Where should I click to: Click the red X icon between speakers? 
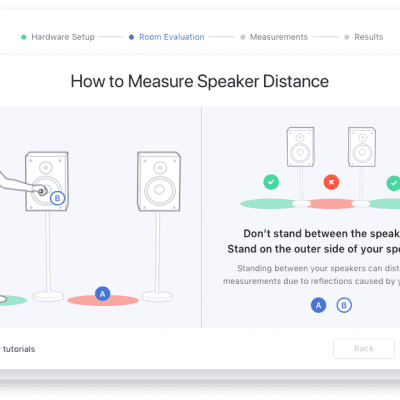point(331,182)
